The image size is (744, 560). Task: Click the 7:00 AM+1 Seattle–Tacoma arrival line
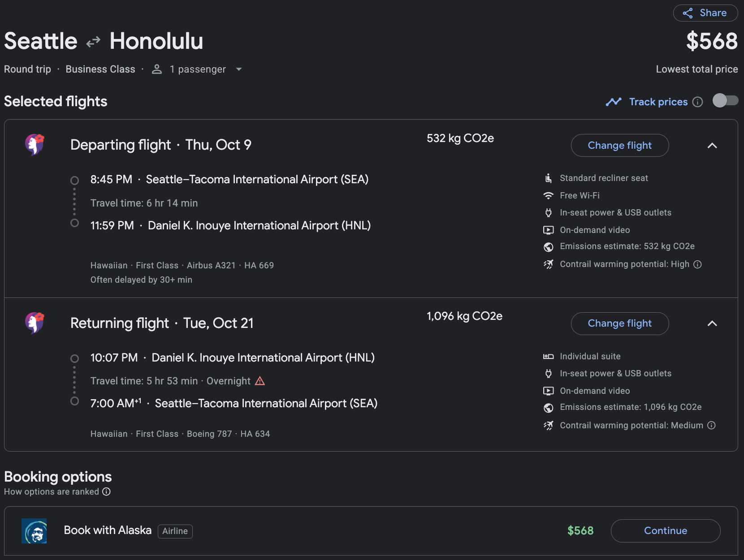click(x=234, y=404)
